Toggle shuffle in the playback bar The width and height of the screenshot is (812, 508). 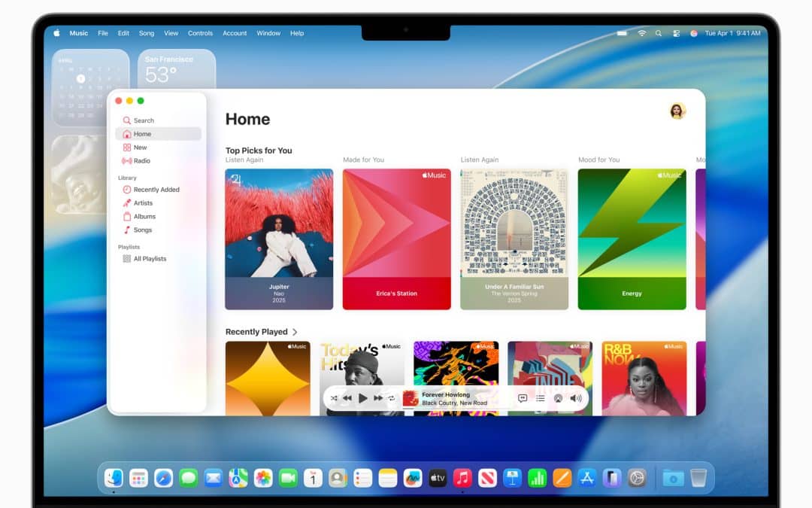pos(334,398)
